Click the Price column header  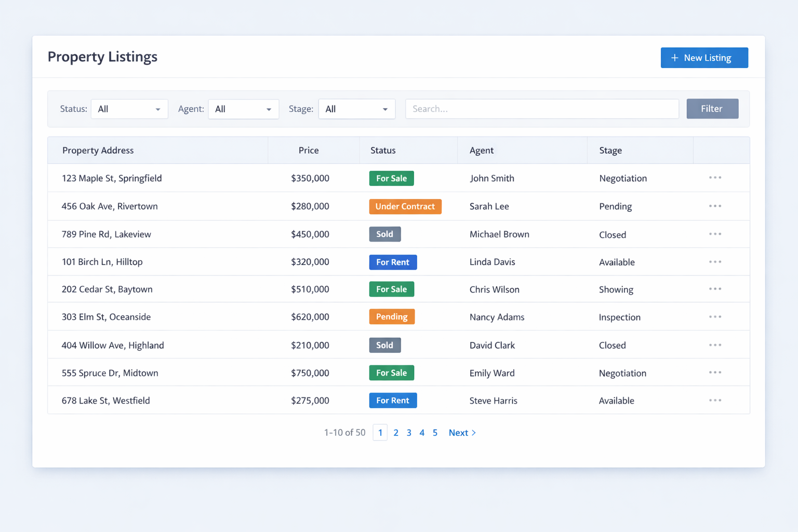tap(308, 150)
